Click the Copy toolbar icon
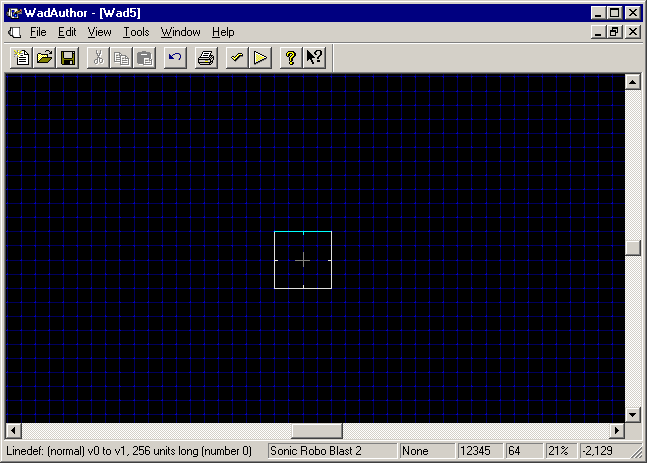 [121, 58]
